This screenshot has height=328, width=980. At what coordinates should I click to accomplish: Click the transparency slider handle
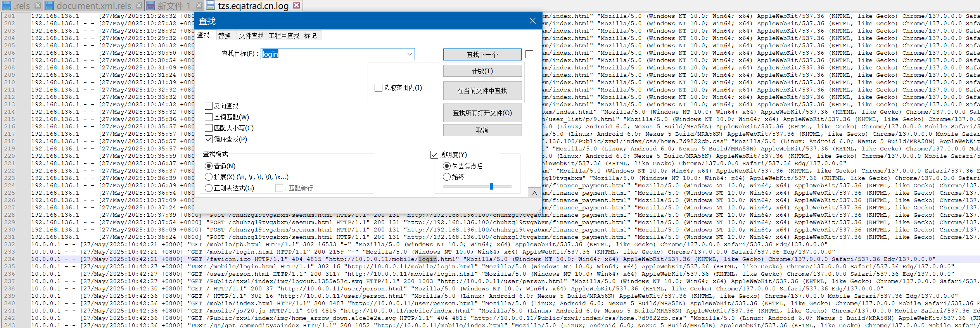pos(491,186)
